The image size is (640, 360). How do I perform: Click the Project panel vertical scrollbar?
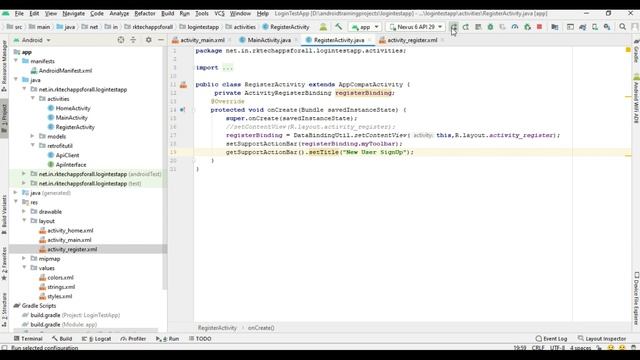164,168
